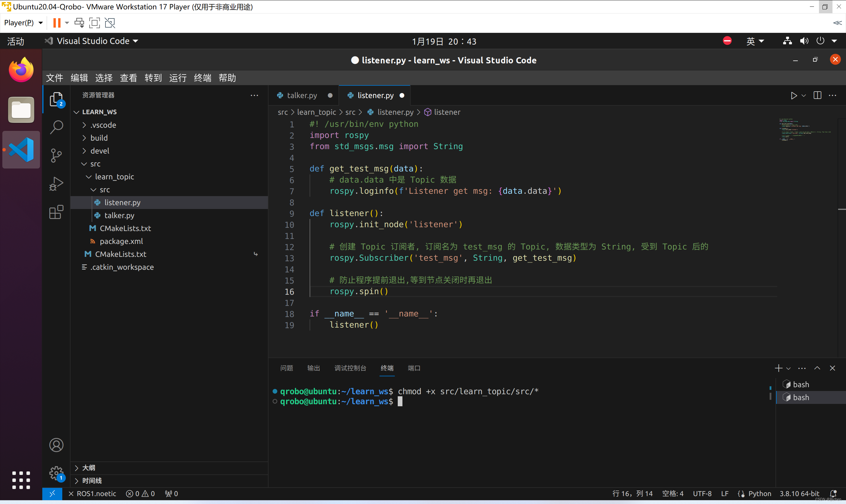
Task: Expand the .vscode folder
Action: tap(169, 125)
